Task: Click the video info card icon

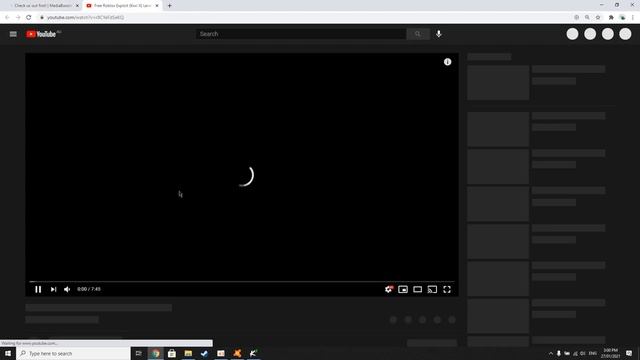Action: pyautogui.click(x=447, y=62)
